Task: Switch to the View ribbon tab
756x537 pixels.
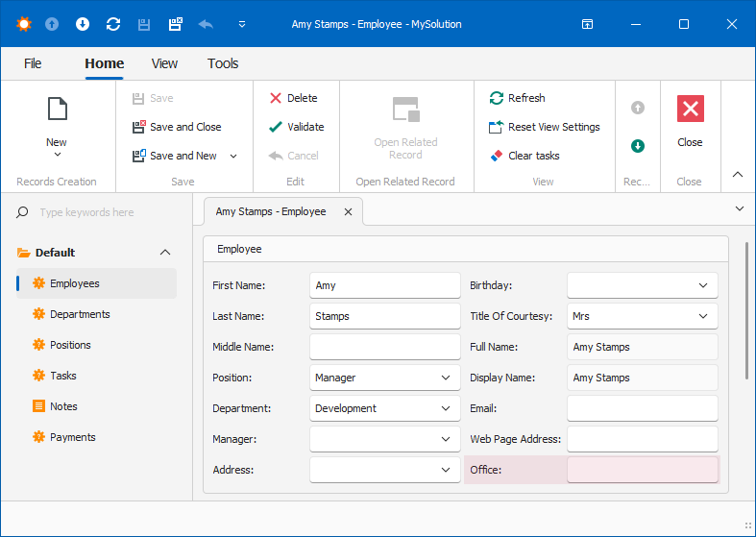Action: tap(164, 63)
